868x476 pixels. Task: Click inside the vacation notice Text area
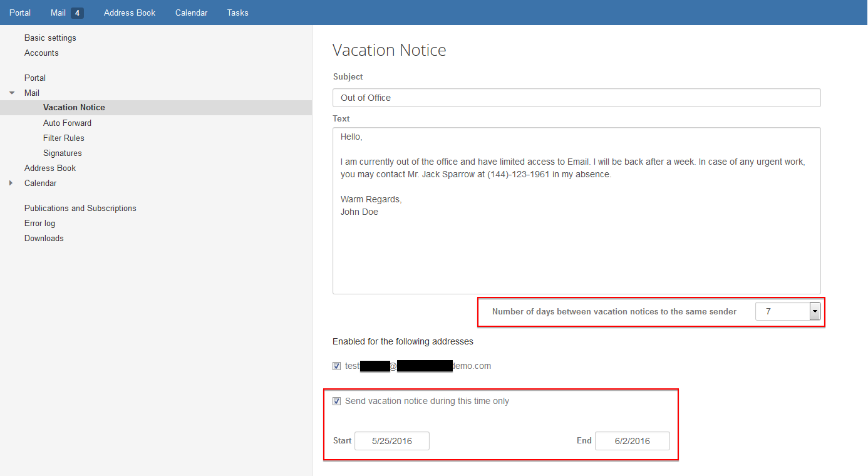[x=576, y=251]
